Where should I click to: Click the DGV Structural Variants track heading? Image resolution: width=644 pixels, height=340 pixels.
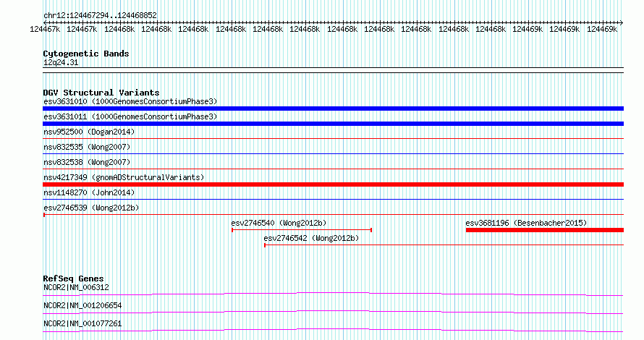pyautogui.click(x=101, y=93)
